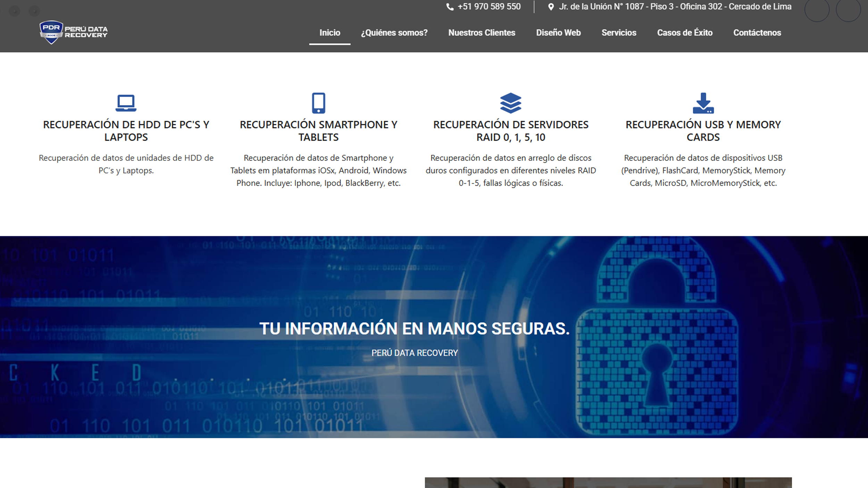868x488 pixels.
Task: Click the laptop icon above HDD recovery
Action: (x=126, y=103)
